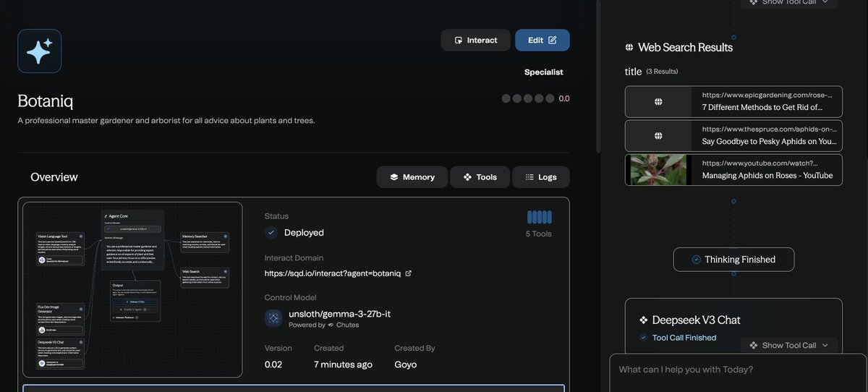Screen dimensions: 868x392
Task: Click the Botaniq agent title
Action: coord(46,101)
